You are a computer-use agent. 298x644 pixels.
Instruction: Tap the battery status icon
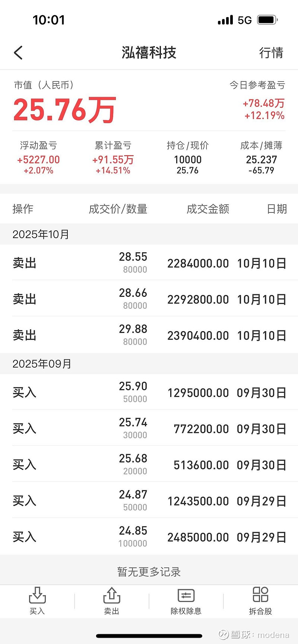click(267, 20)
